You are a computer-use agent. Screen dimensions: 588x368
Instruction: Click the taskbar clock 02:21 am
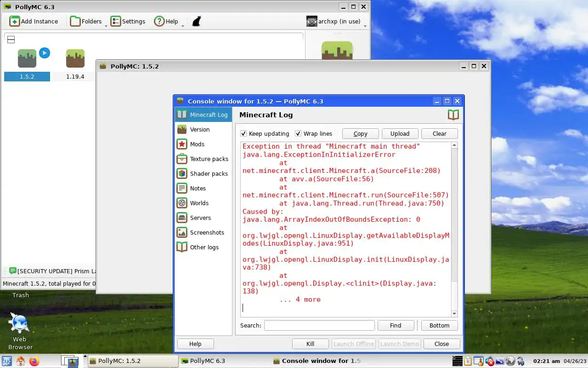546,361
